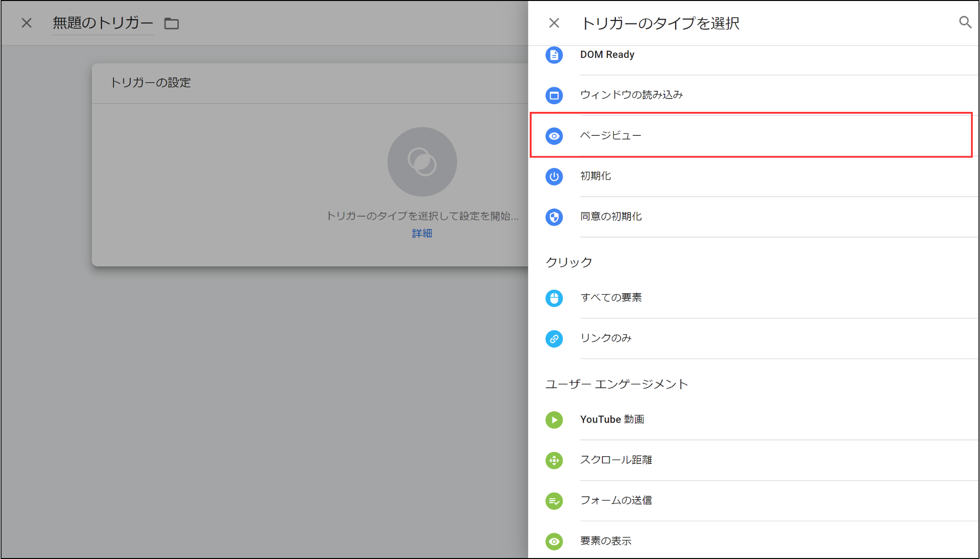The height and width of the screenshot is (559, 980).
Task: Close the トリガーのタイプを選択 panel
Action: (x=554, y=23)
